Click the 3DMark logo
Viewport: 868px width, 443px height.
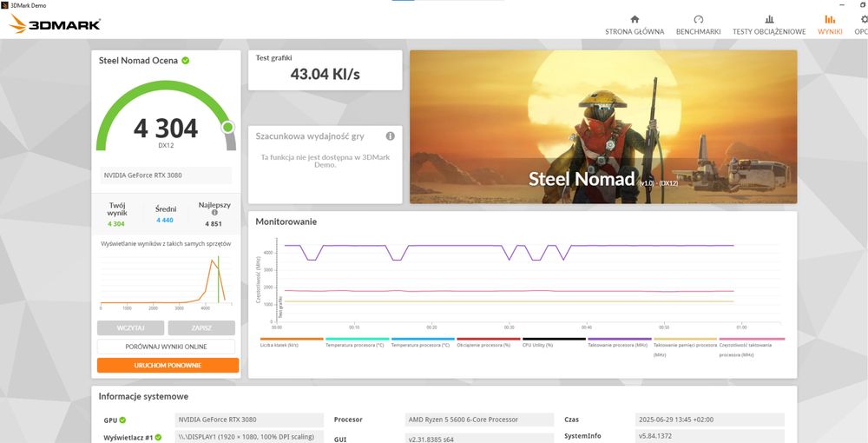click(56, 23)
